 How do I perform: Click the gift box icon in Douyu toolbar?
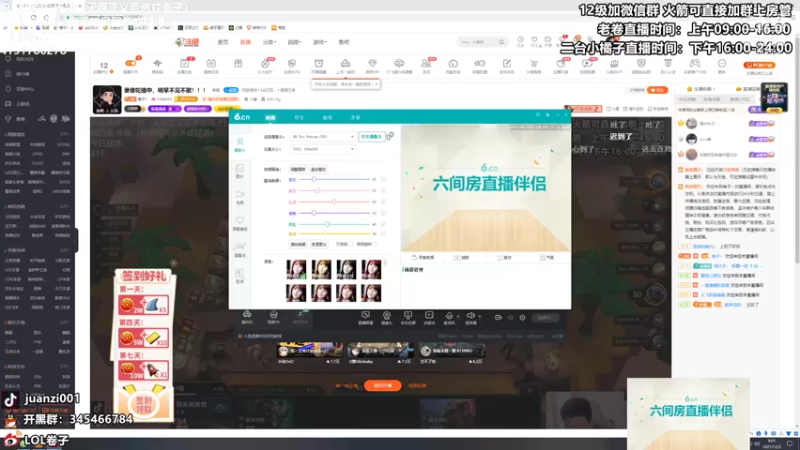pos(238,65)
